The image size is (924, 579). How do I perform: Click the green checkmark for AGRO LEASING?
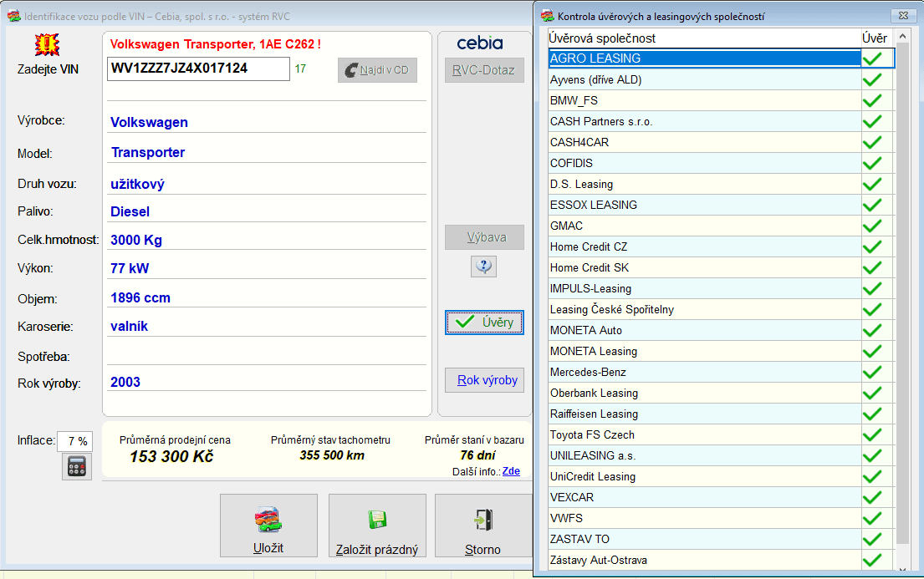tap(872, 58)
